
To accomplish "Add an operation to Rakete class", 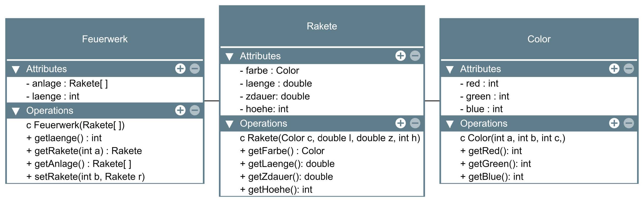I will tap(400, 123).
